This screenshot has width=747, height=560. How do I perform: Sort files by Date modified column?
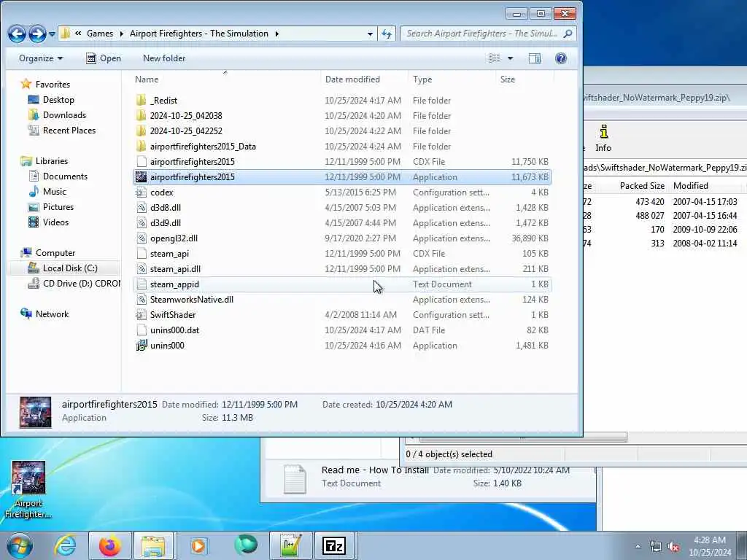[x=352, y=79]
